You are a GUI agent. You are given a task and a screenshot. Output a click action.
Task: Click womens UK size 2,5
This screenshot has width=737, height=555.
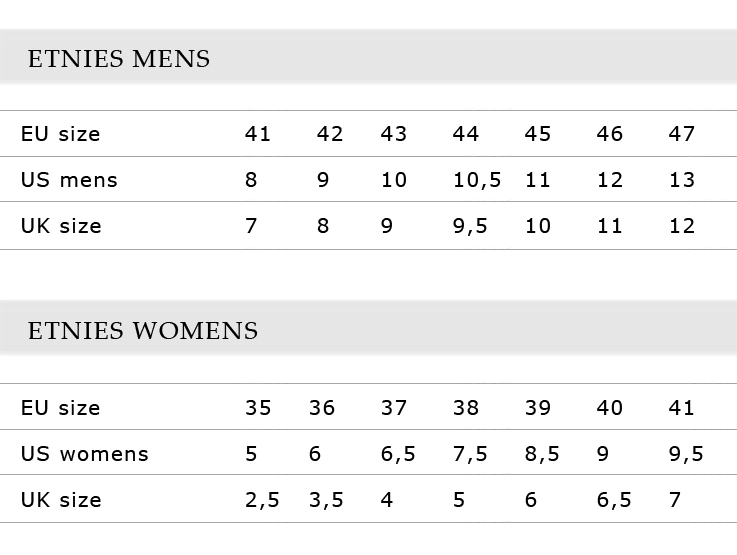(262, 500)
